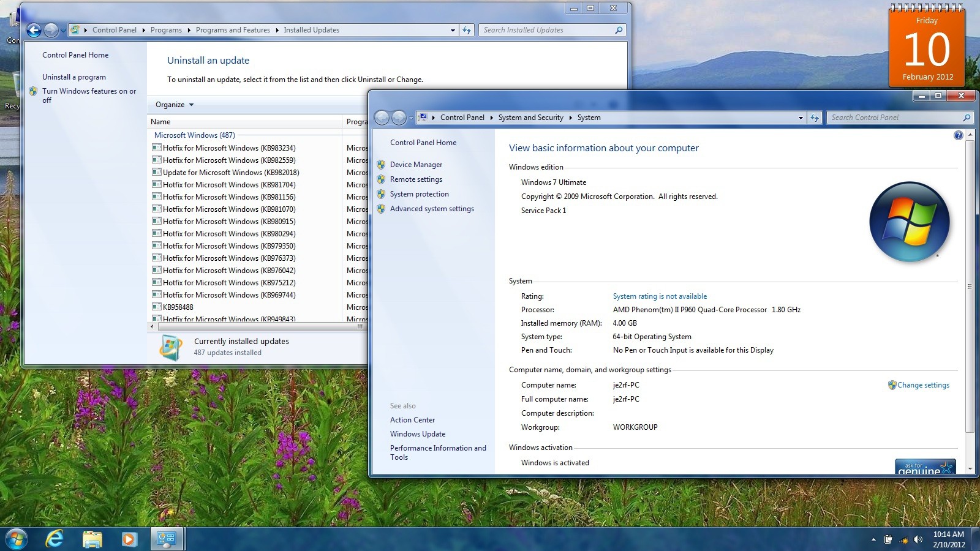Sort updates by the Name column header
Image resolution: width=980 pixels, height=551 pixels.
(245, 122)
